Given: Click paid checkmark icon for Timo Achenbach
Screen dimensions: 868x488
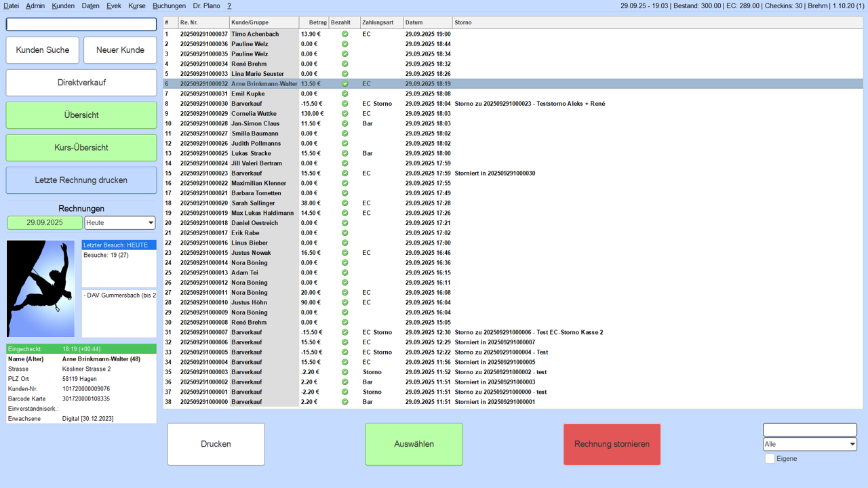Looking at the screenshot, I should point(344,34).
